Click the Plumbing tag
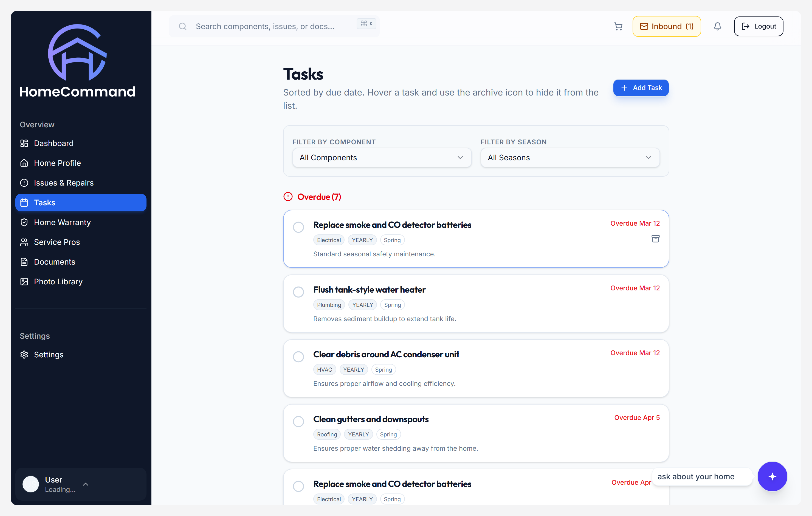812x516 pixels. coord(329,305)
